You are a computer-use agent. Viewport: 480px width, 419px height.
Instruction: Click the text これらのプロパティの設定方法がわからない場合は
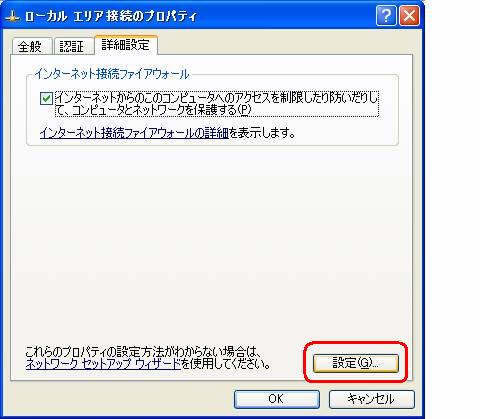(143, 352)
